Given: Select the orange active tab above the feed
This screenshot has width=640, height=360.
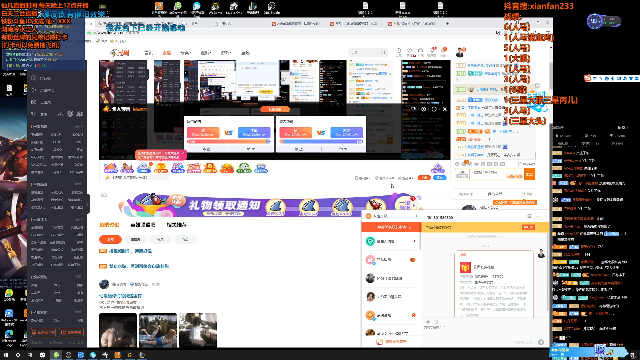Looking at the screenshot, I should tap(109, 225).
